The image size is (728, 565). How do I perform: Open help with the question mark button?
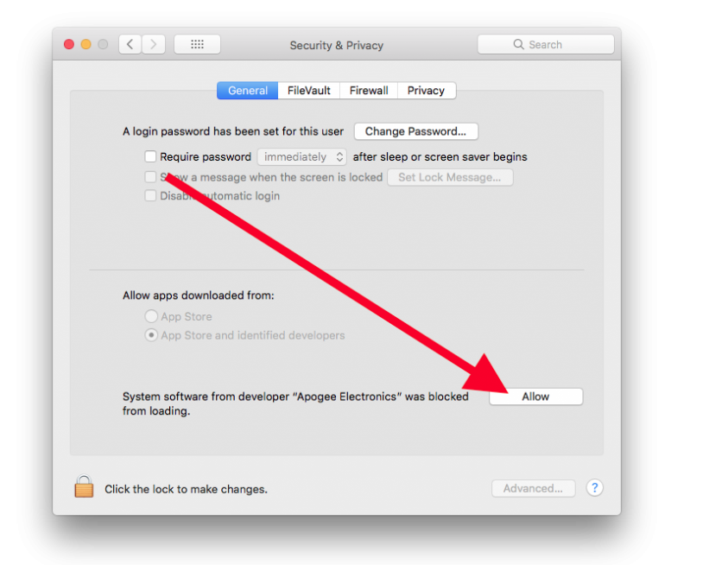(x=594, y=488)
